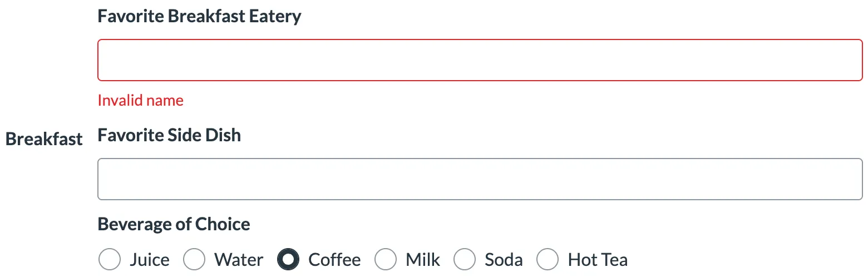The image size is (868, 277).
Task: Click the Coffee option text label
Action: (x=334, y=260)
